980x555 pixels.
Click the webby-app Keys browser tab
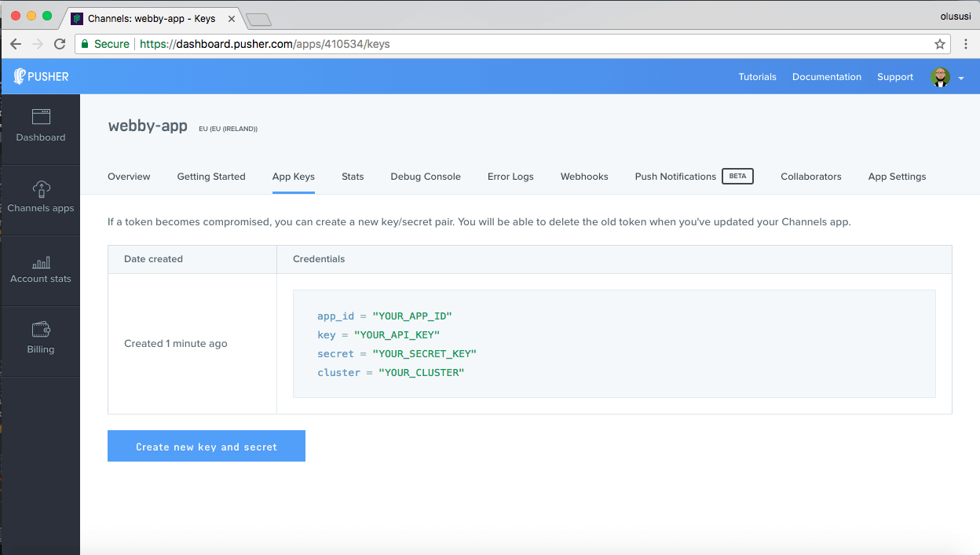click(x=151, y=18)
